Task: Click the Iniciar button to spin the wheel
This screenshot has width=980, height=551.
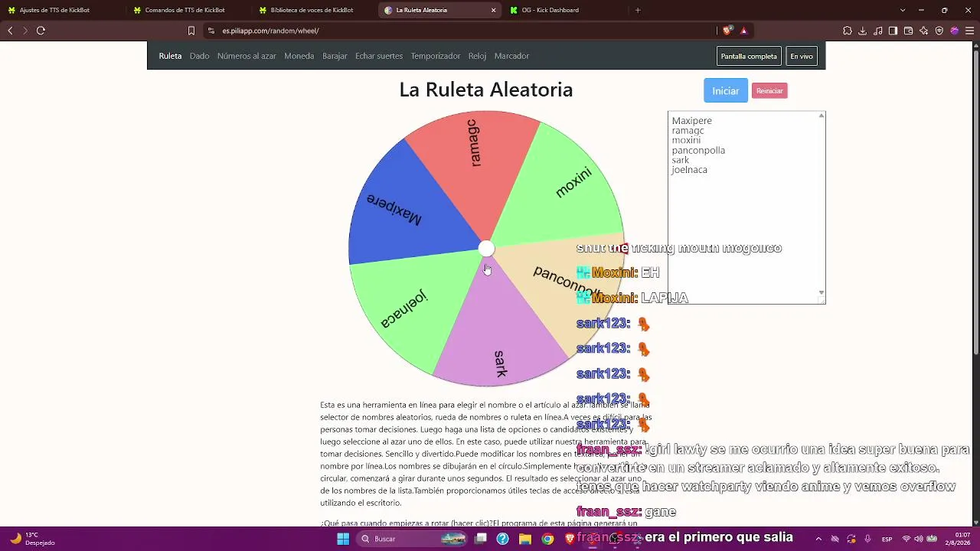Action: [725, 90]
